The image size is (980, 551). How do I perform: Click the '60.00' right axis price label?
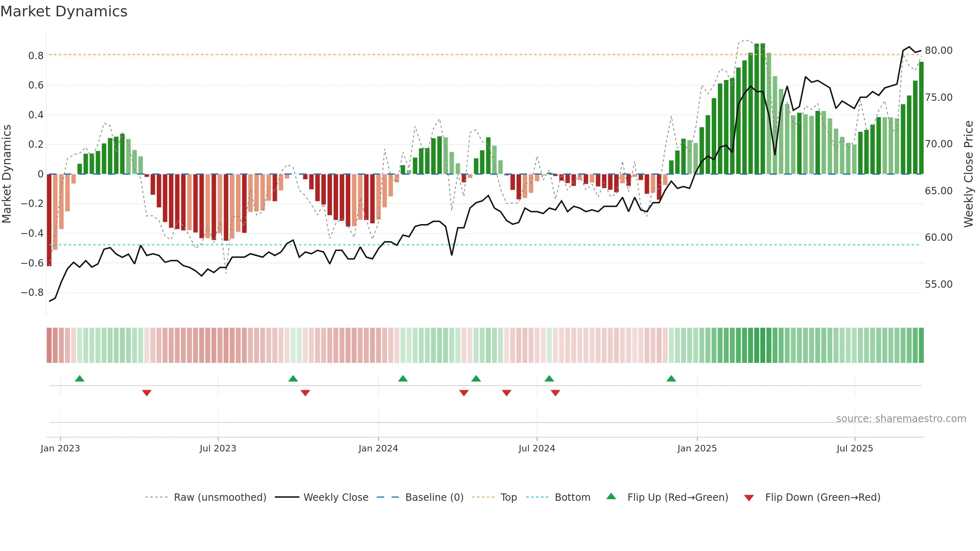(939, 237)
